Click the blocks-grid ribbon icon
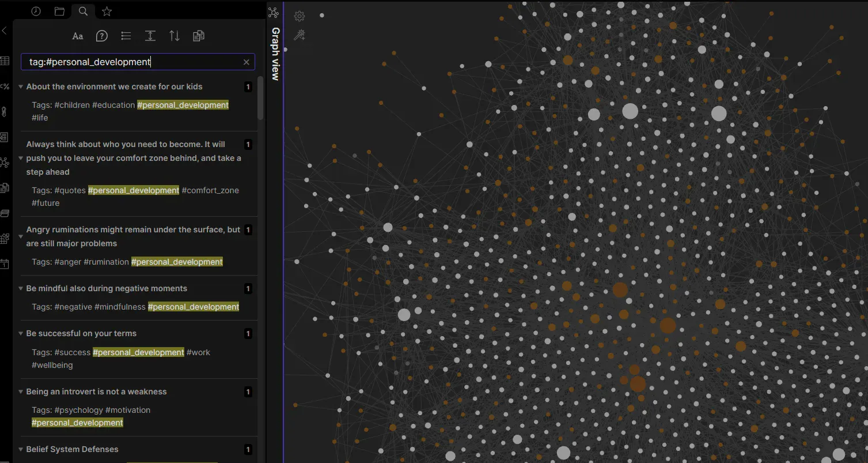 tap(4, 238)
